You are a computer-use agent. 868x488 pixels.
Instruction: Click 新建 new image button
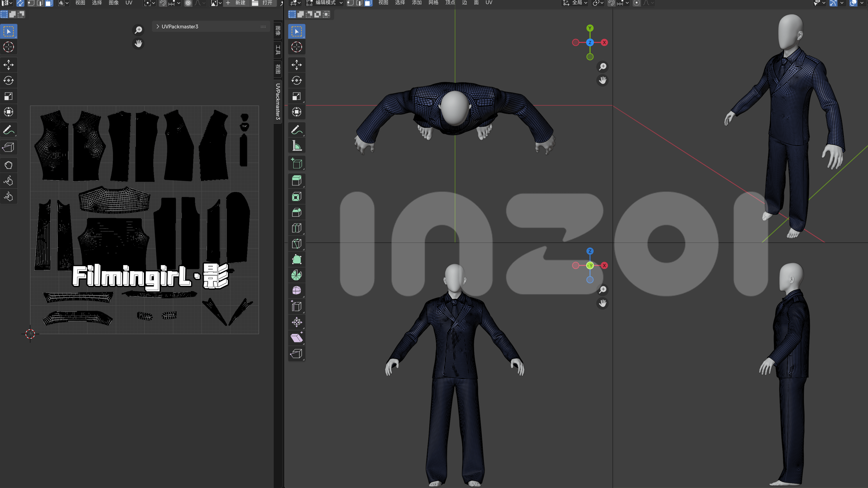[x=236, y=3]
